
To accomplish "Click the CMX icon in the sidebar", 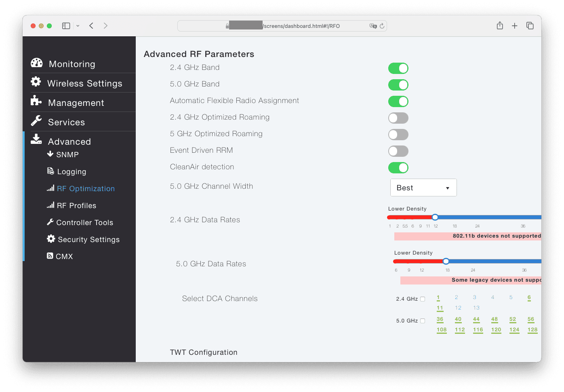I will click(51, 256).
